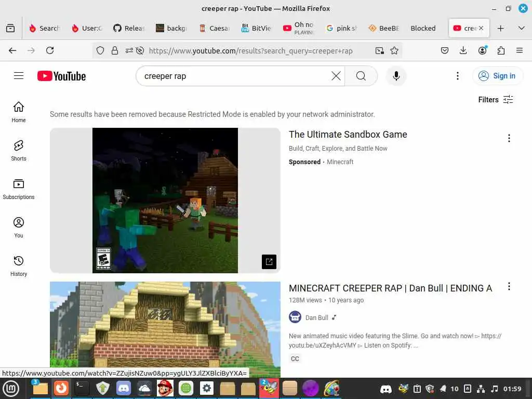Open the YouTube guide hamburger menu
The height and width of the screenshot is (399, 532).
click(x=19, y=76)
